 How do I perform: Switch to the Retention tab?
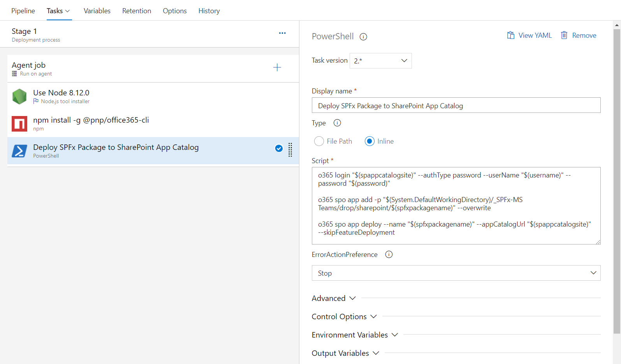(137, 11)
